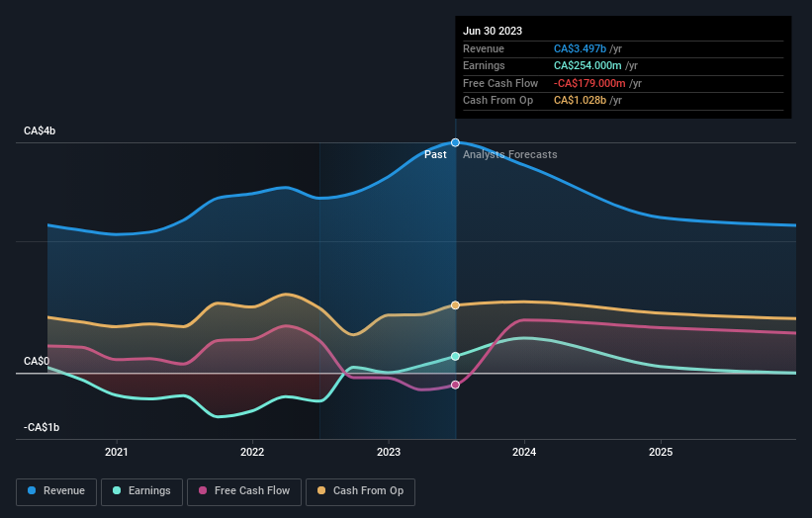The height and width of the screenshot is (518, 812).
Task: Click the 2021 x-axis label
Action: (117, 452)
